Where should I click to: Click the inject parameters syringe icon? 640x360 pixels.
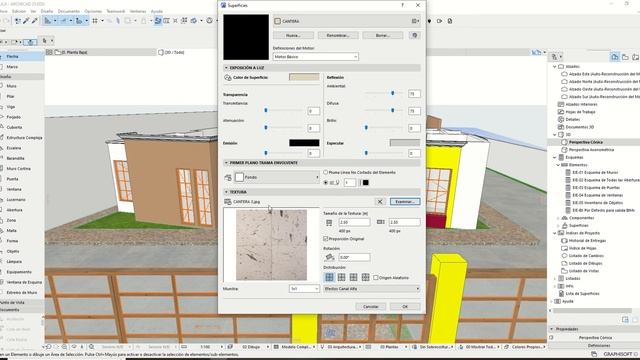click(35, 21)
